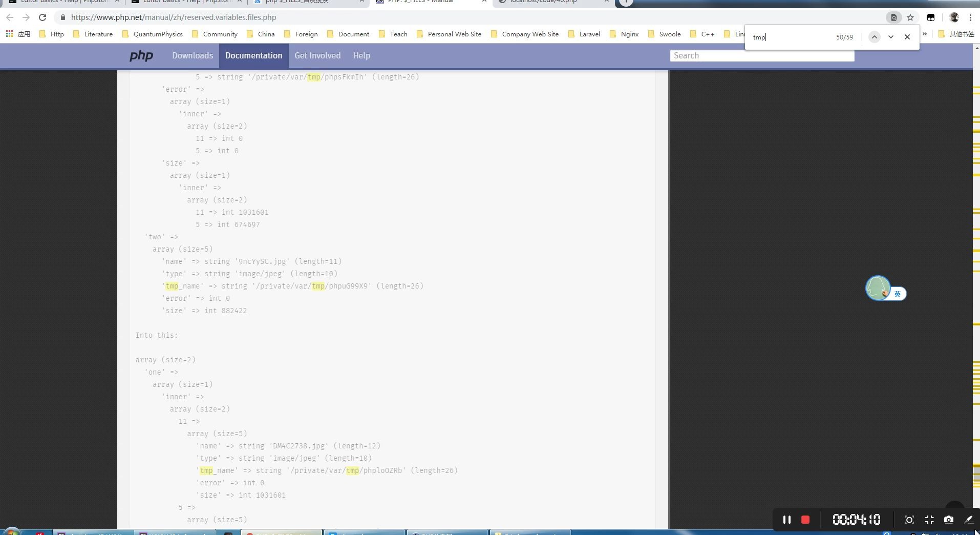Open the Laravel bookmark folder
The height and width of the screenshot is (535, 980).
click(x=584, y=34)
